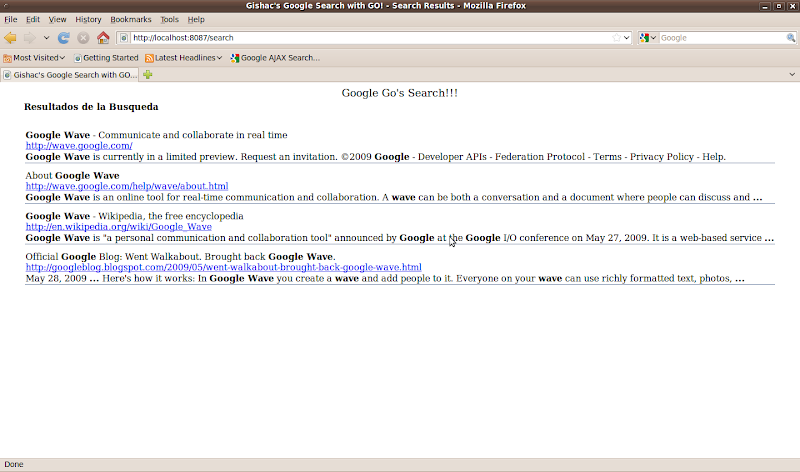Maximize the Firefox window
Image resolution: width=800 pixels, height=472 pixels.
pos(779,6)
